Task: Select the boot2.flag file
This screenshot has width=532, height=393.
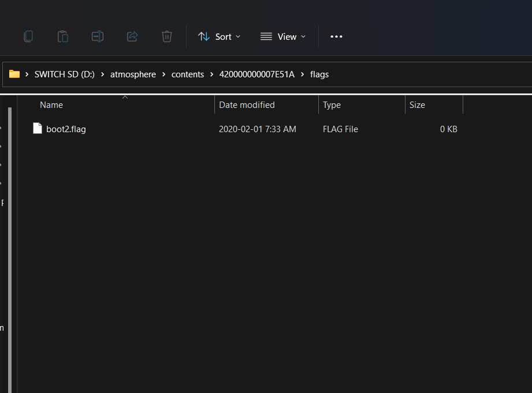Action: coord(66,129)
